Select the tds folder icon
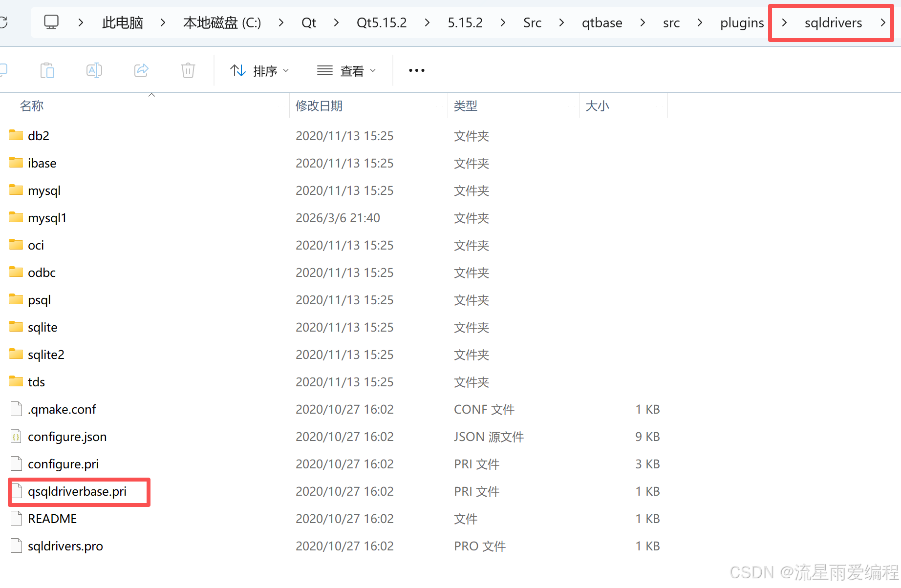Image resolution: width=901 pixels, height=588 pixels. pos(16,381)
